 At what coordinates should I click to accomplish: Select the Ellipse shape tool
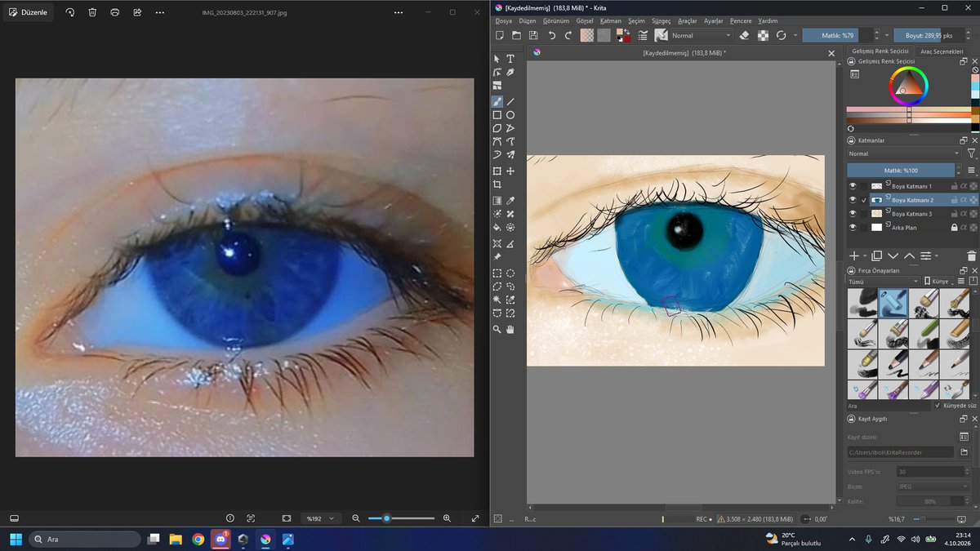[x=510, y=115]
